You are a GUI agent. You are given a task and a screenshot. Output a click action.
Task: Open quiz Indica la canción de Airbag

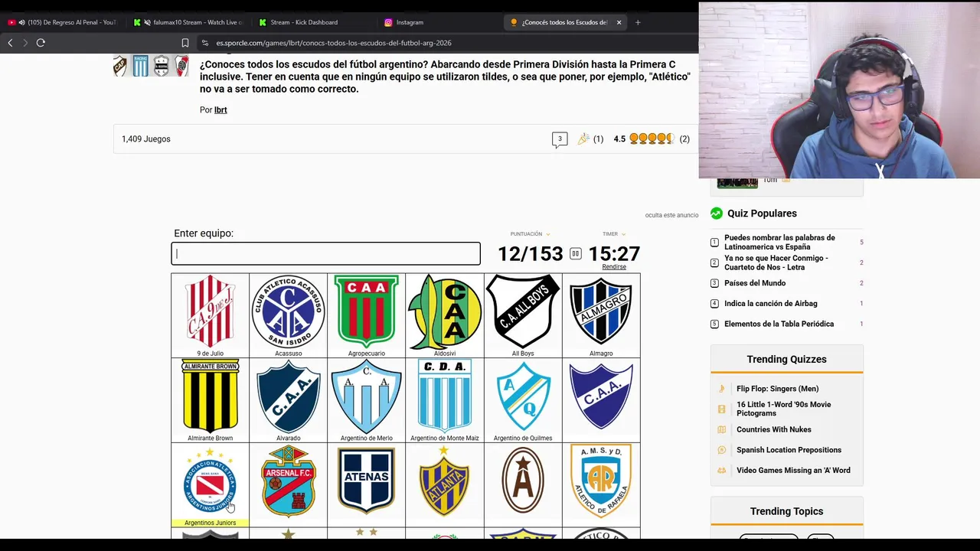click(770, 304)
